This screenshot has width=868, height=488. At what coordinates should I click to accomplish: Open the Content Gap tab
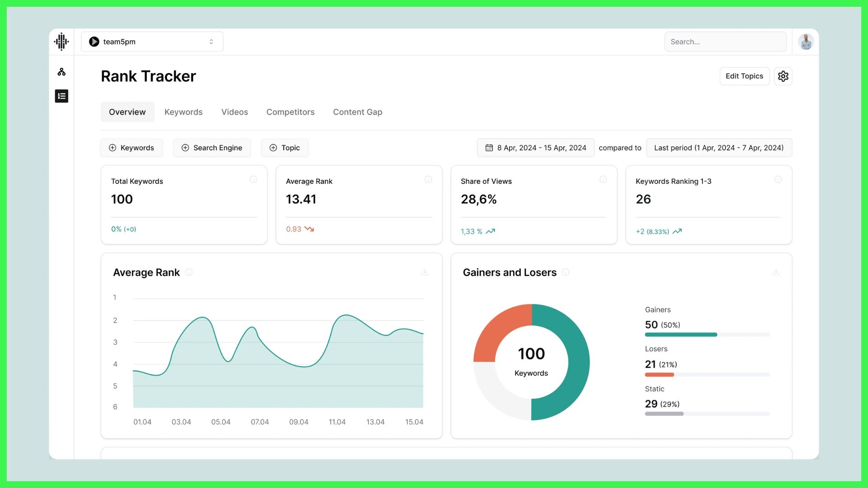357,112
